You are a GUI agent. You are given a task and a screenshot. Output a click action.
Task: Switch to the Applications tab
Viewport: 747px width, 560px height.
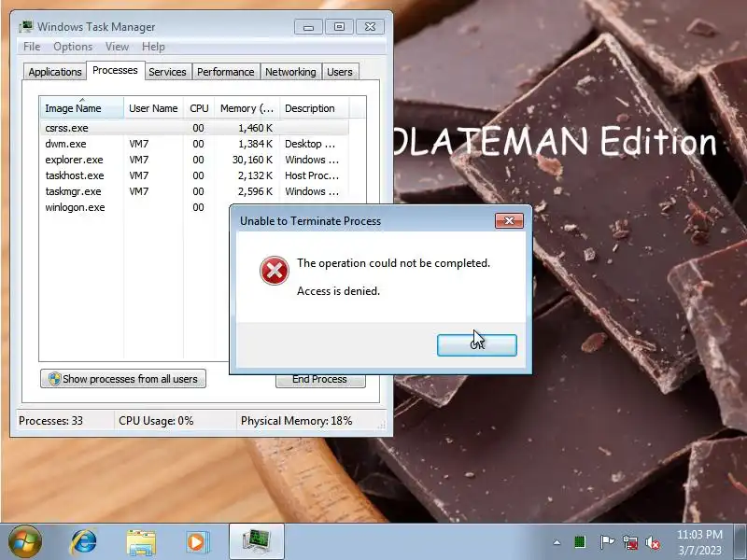[55, 72]
